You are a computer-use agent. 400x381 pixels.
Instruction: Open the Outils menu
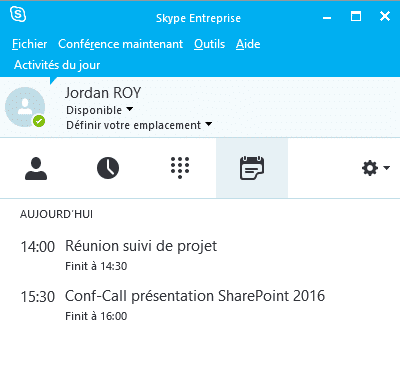coord(209,44)
